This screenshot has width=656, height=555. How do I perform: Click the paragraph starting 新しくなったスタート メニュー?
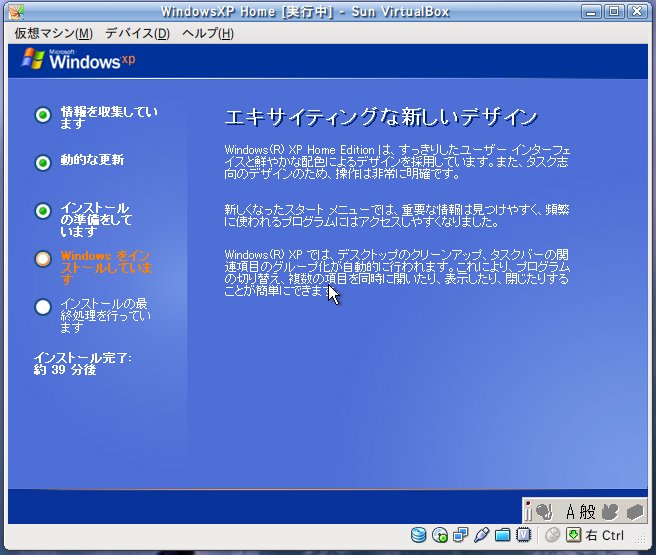pos(397,215)
